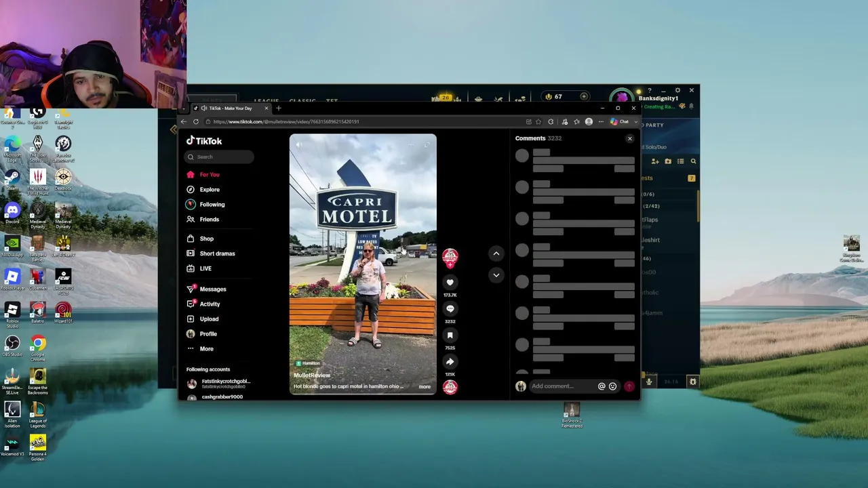
Task: Open the Copilot Chat button in the browser
Action: click(619, 122)
